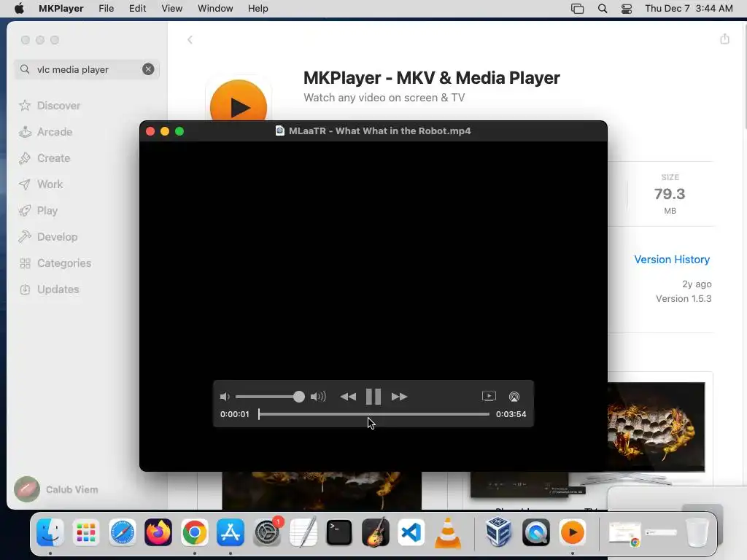
Task: Rewind the video in MKPlayer
Action: pyautogui.click(x=348, y=397)
